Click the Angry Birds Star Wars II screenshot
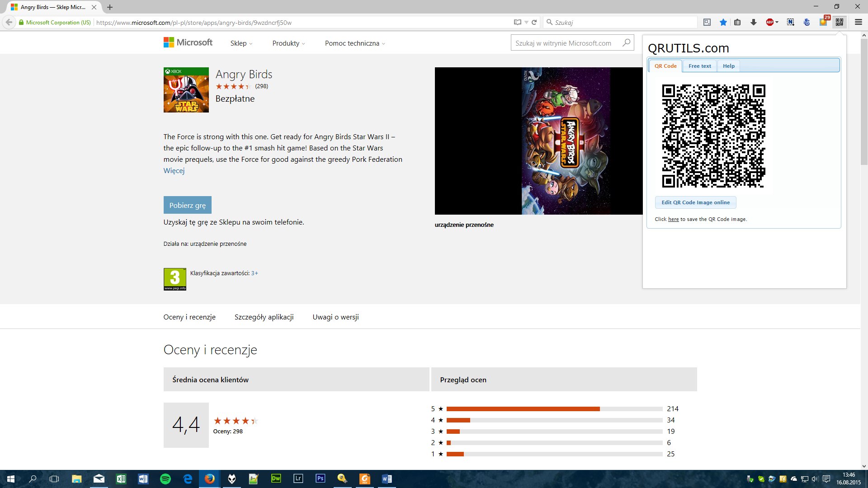This screenshot has height=488, width=868. 538,141
